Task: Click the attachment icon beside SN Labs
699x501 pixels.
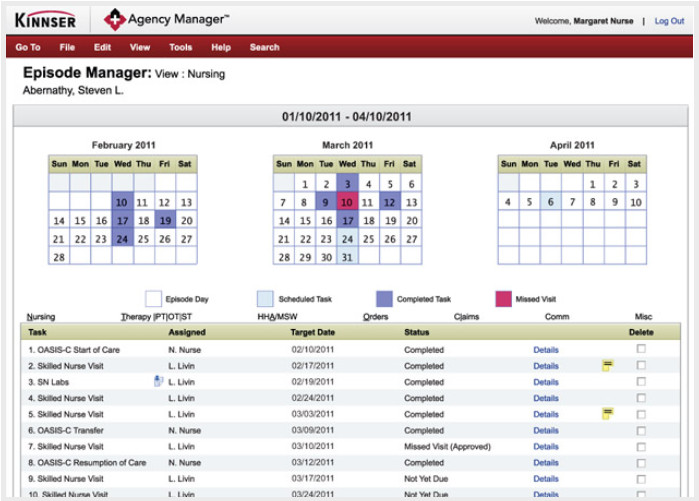Action: click(x=158, y=381)
